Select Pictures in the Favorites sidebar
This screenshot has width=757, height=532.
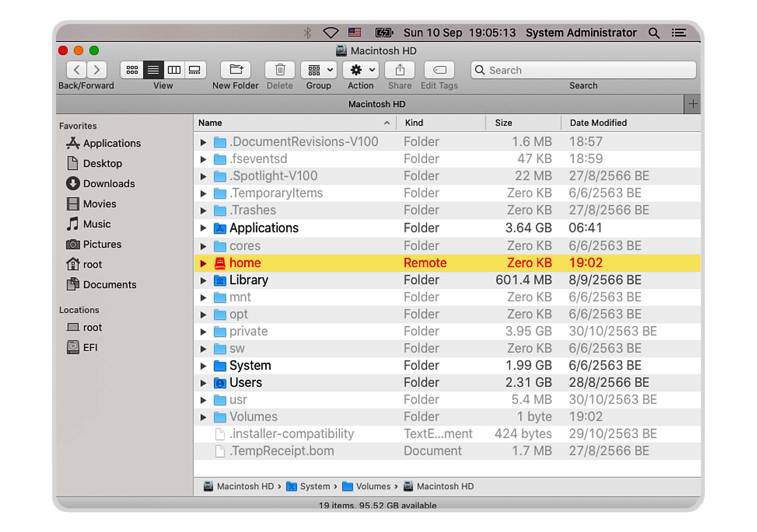pos(102,244)
